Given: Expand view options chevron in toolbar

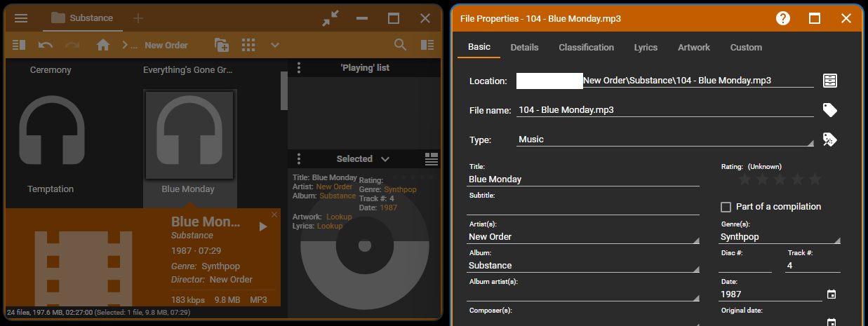Looking at the screenshot, I should coord(275,45).
